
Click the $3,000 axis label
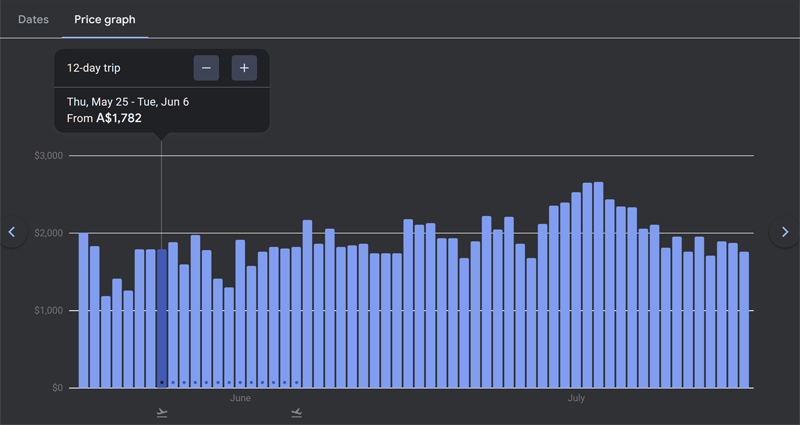click(x=48, y=156)
